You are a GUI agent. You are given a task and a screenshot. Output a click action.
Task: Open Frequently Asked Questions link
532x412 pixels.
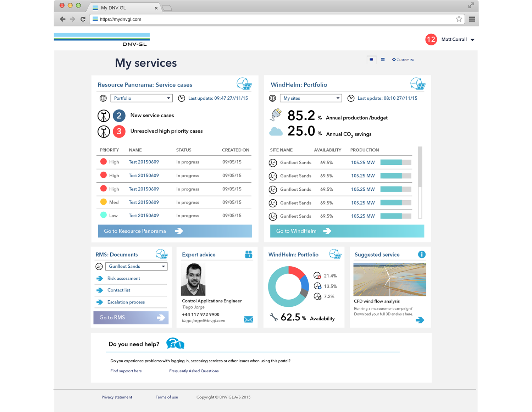pos(194,371)
